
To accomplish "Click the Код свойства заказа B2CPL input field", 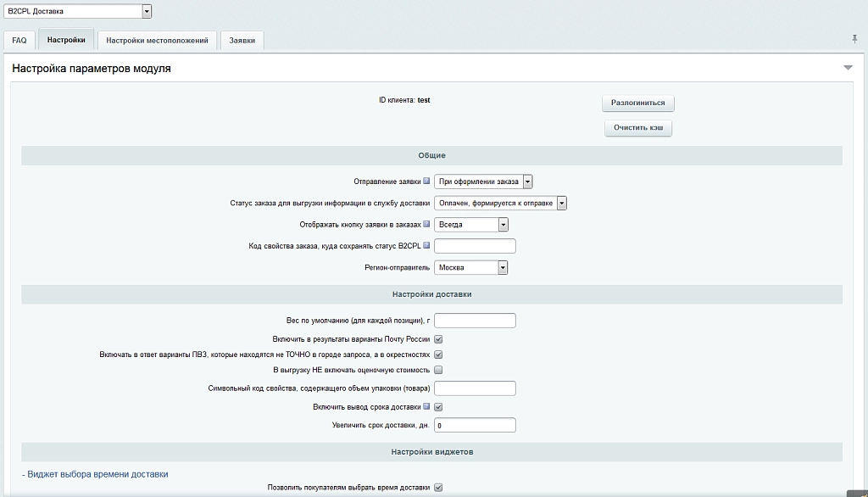I will click(475, 246).
